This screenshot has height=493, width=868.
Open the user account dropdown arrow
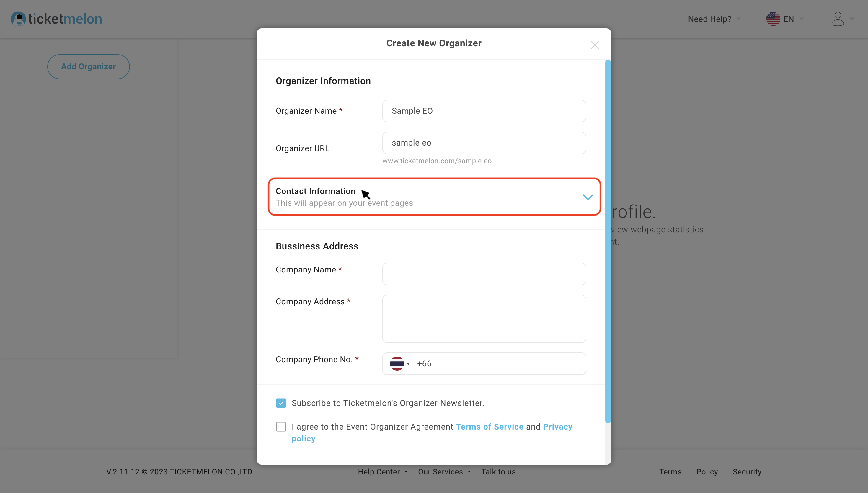pos(852,19)
